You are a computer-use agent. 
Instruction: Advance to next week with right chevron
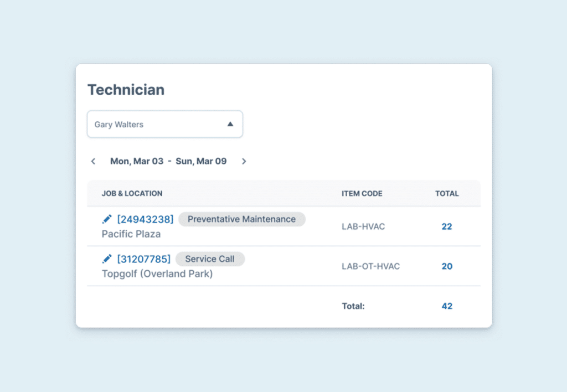tap(244, 162)
